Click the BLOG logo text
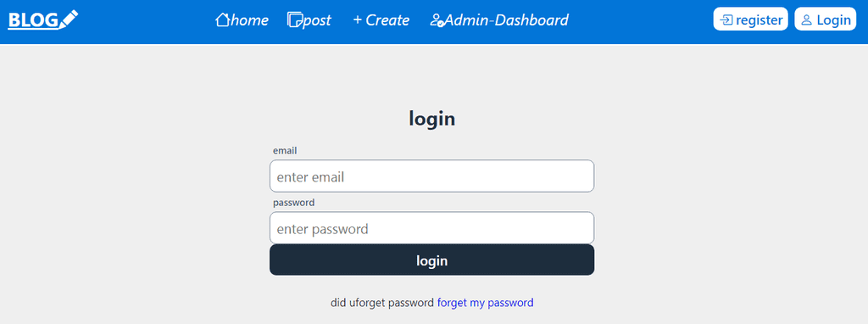 tap(33, 20)
